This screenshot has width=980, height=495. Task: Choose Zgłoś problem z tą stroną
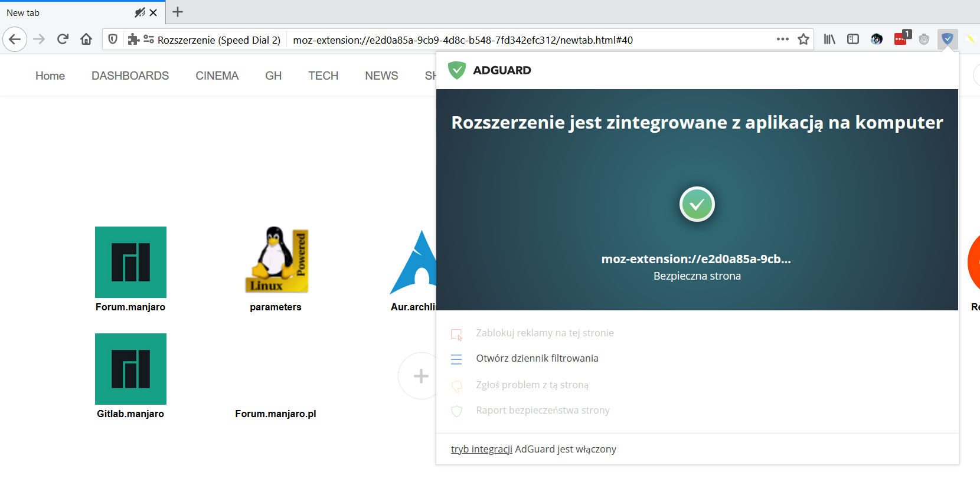pyautogui.click(x=533, y=385)
